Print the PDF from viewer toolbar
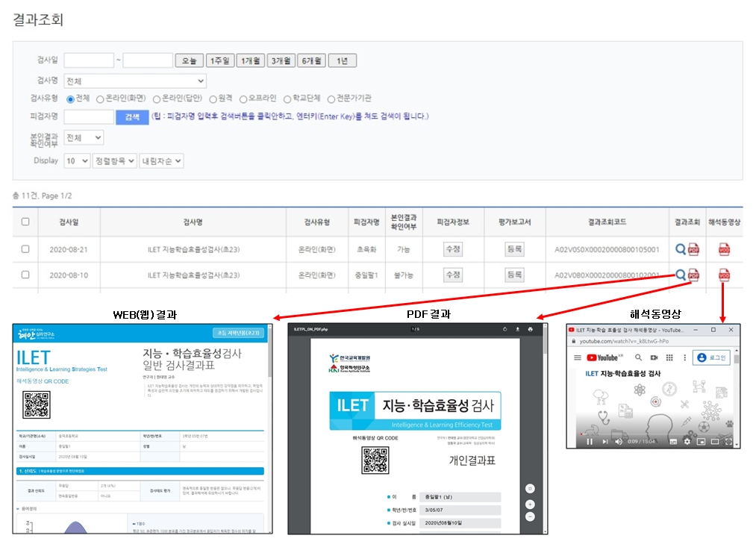 531,329
